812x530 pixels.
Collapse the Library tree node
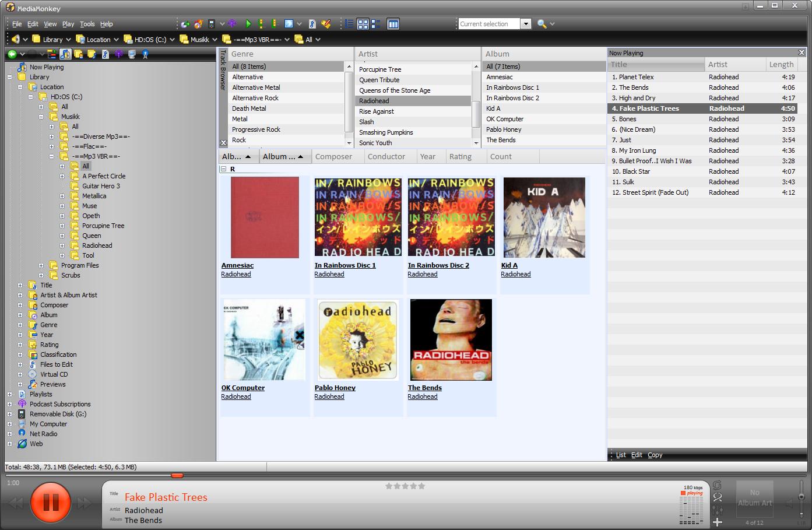point(9,77)
